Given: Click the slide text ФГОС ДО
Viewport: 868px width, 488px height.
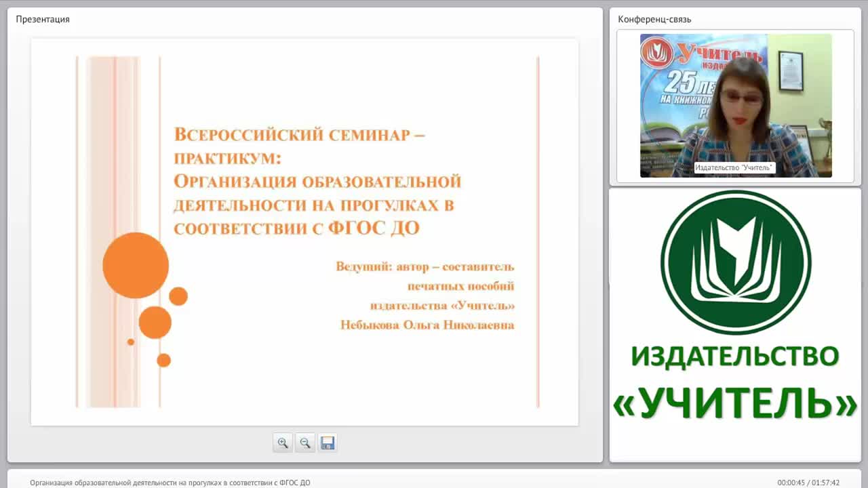Looking at the screenshot, I should (374, 228).
